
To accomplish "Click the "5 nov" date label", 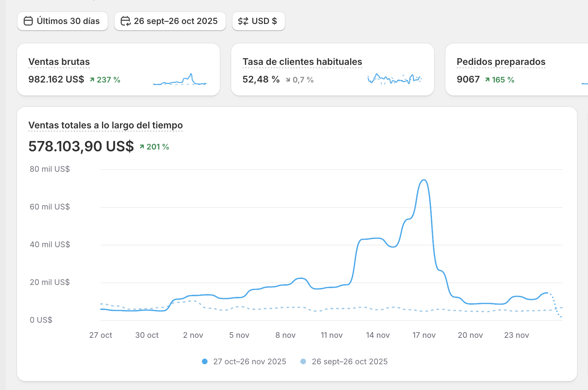I will 239,335.
